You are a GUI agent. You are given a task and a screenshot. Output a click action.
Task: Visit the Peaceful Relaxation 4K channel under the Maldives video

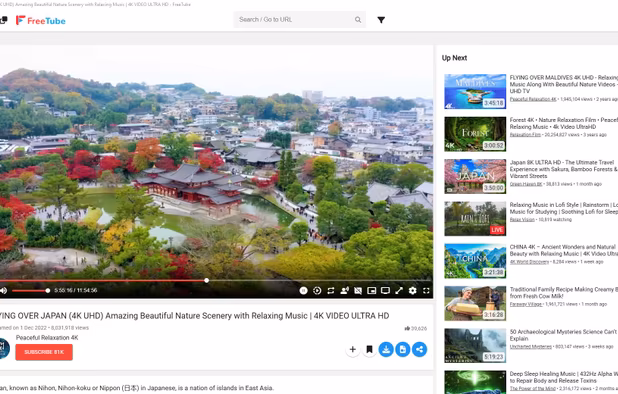click(533, 99)
